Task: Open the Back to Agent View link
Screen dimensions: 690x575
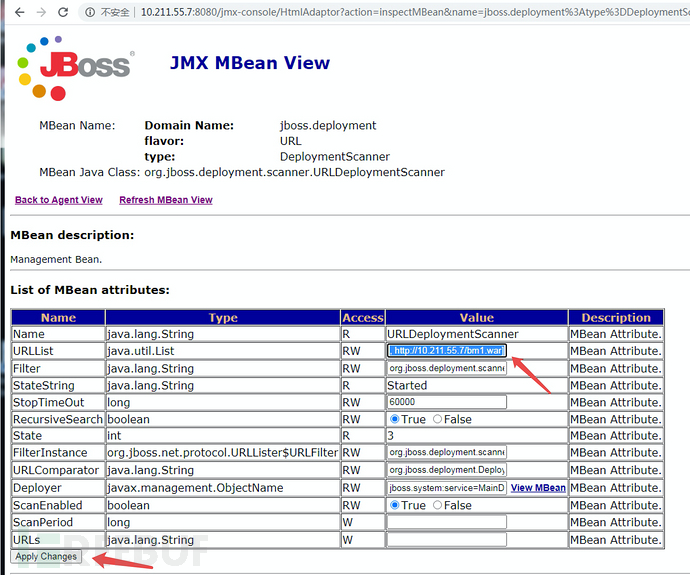Action: (x=59, y=200)
